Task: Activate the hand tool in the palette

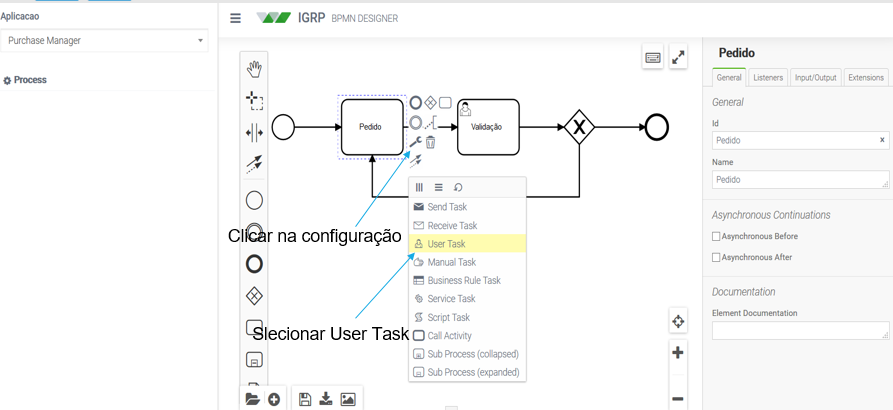Action: pos(254,69)
